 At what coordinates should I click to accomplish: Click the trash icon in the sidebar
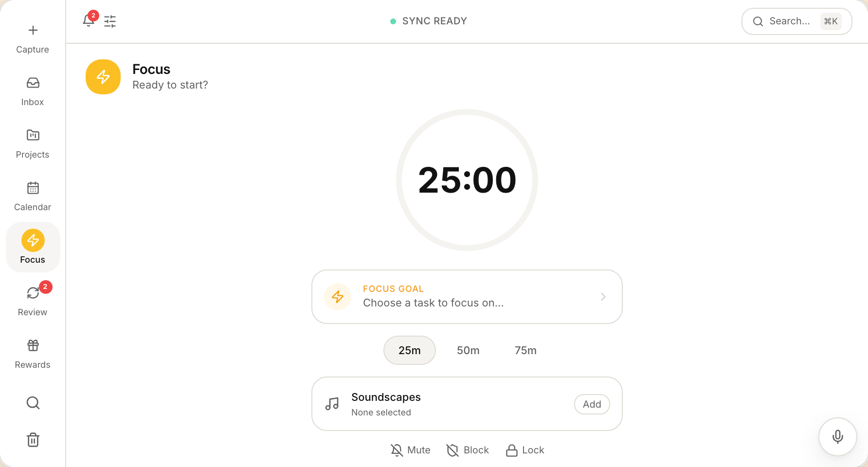point(33,440)
